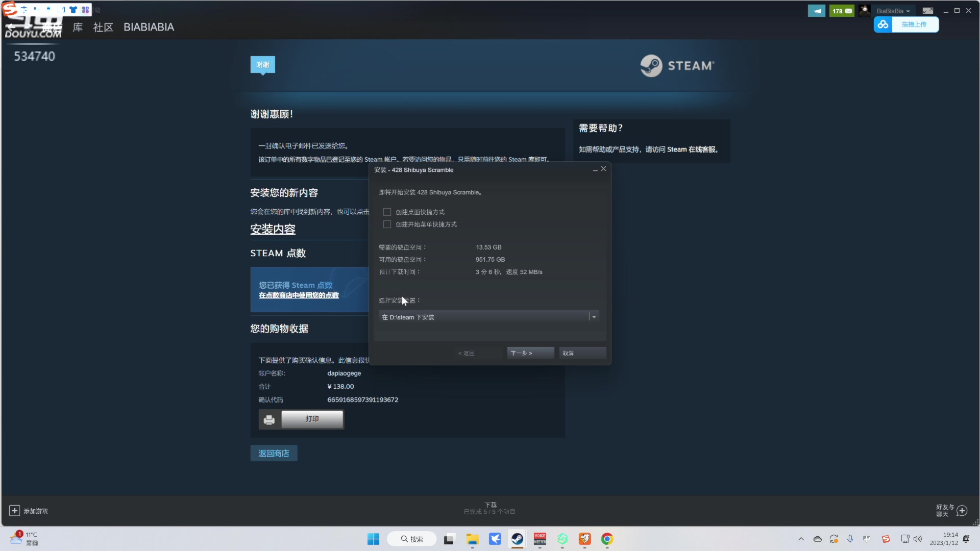This screenshot has width=980, height=551.
Task: Select confirmation code 6659168597391193672
Action: pyautogui.click(x=362, y=400)
